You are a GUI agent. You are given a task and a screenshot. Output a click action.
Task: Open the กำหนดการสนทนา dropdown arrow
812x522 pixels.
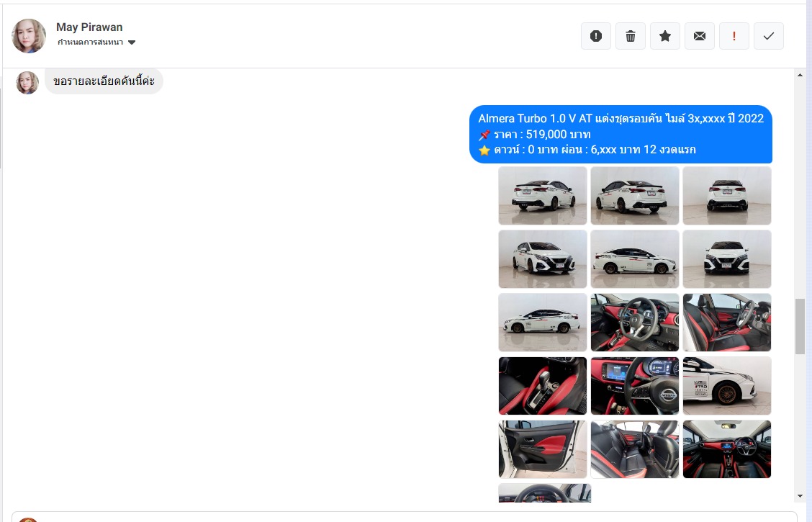[x=132, y=42]
